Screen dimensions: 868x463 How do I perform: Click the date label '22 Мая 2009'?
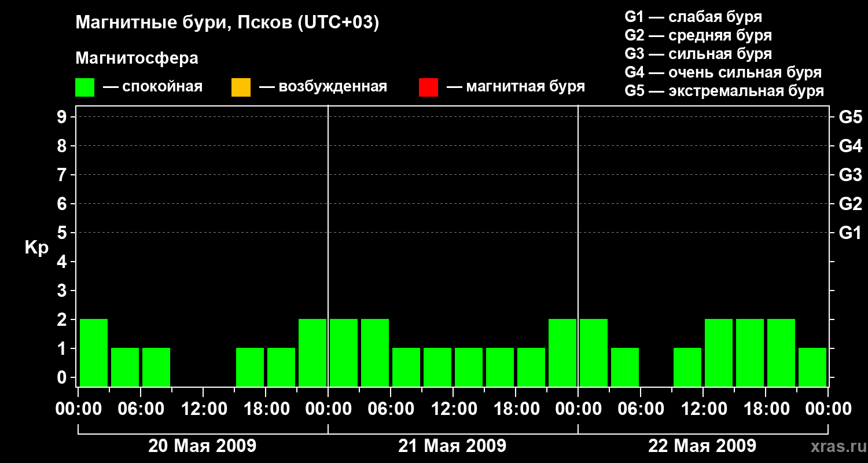tap(702, 446)
